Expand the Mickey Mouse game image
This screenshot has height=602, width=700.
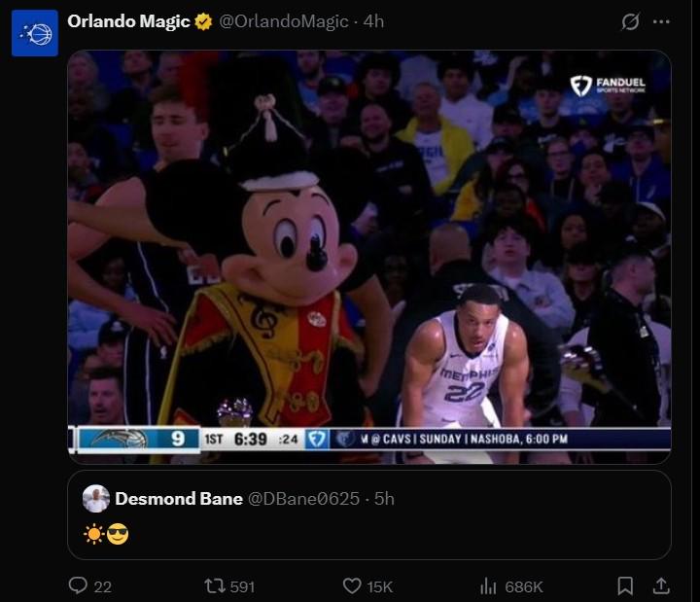(369, 253)
